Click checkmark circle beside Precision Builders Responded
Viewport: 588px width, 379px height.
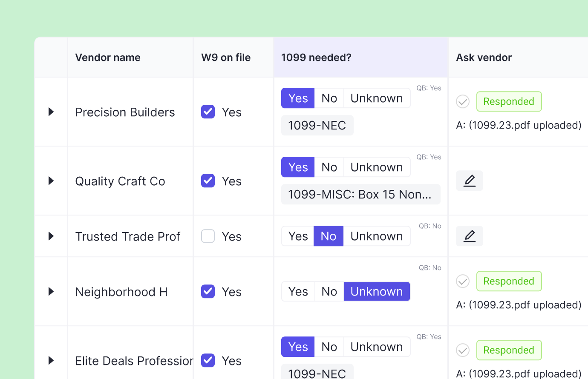point(462,101)
